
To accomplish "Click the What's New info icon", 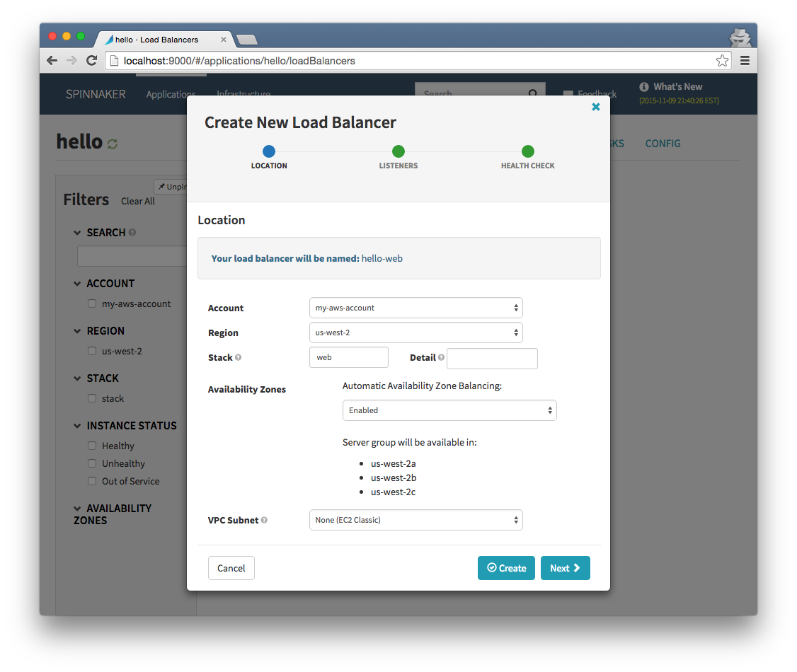I will click(643, 87).
